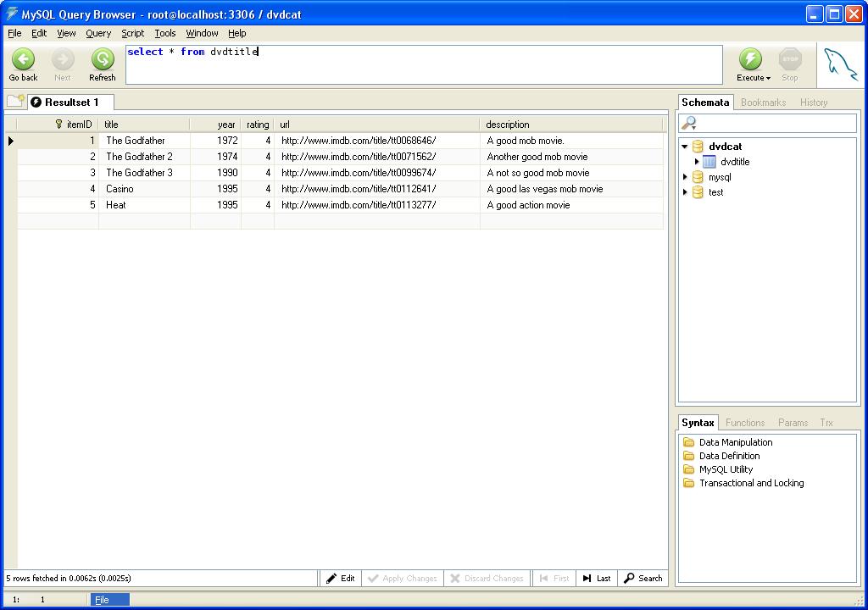Click the Go back arrow icon

tap(23, 59)
